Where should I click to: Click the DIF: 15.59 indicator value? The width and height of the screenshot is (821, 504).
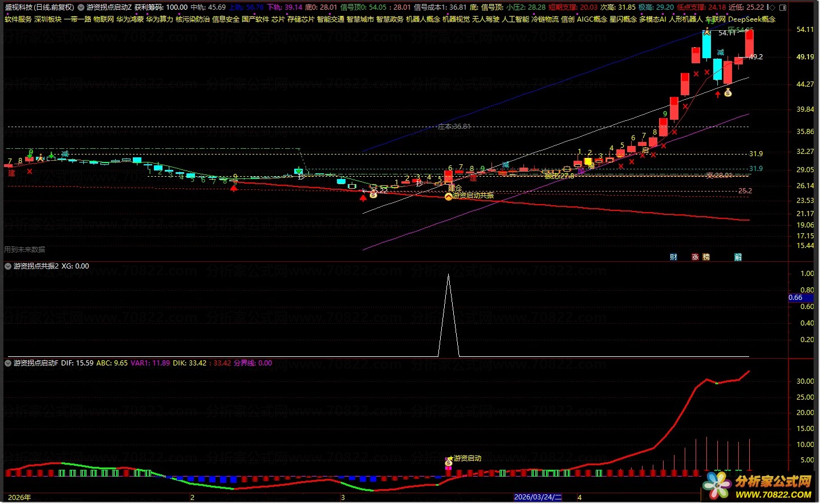tap(77, 363)
